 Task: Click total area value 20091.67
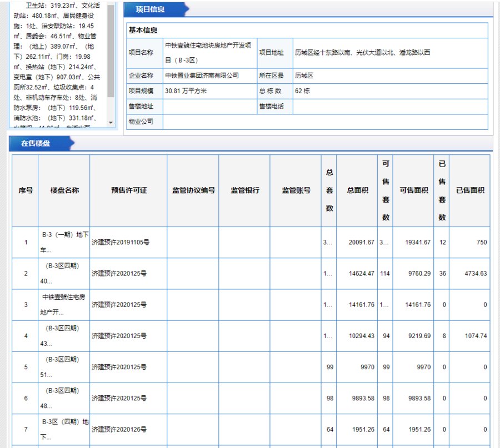[x=361, y=243]
